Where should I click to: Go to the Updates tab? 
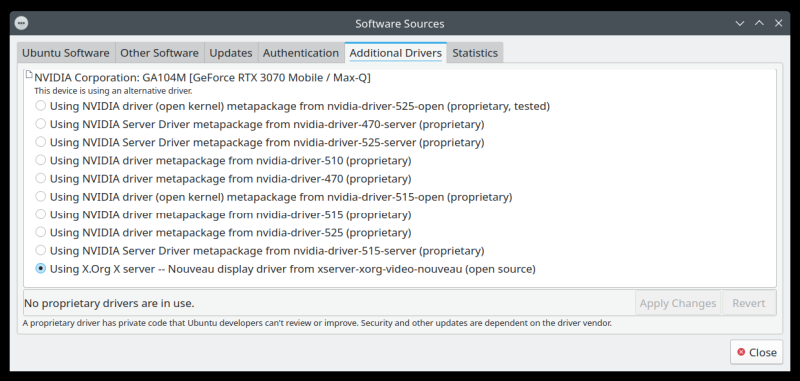[231, 53]
